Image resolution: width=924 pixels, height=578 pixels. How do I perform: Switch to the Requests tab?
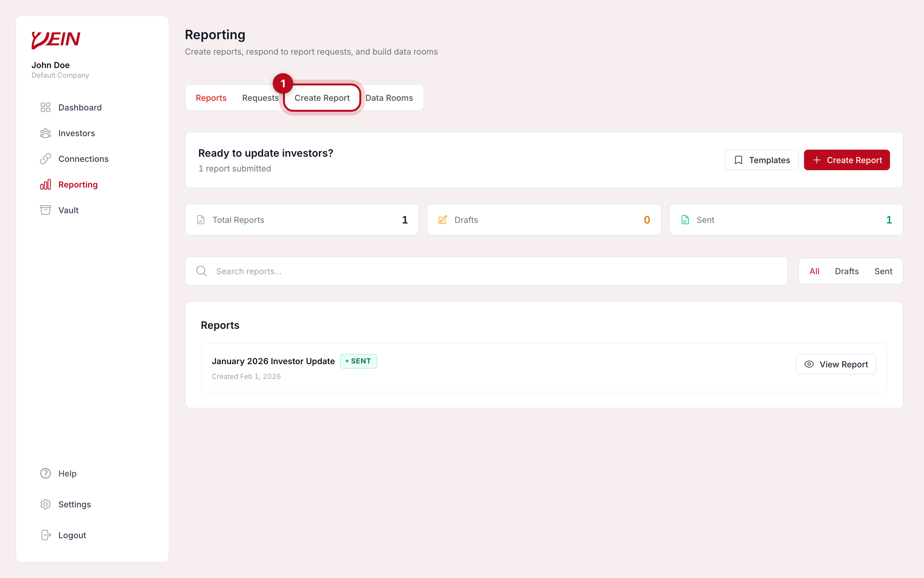[261, 98]
